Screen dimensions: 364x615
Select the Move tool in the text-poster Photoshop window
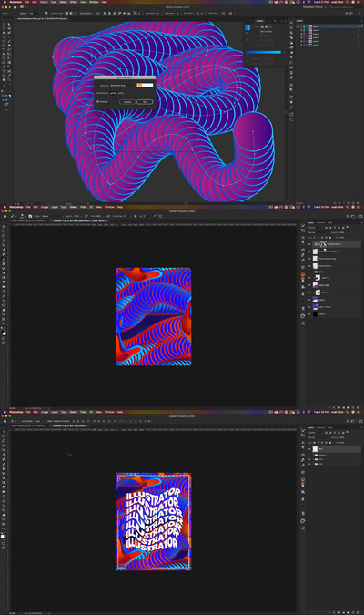click(x=4, y=432)
